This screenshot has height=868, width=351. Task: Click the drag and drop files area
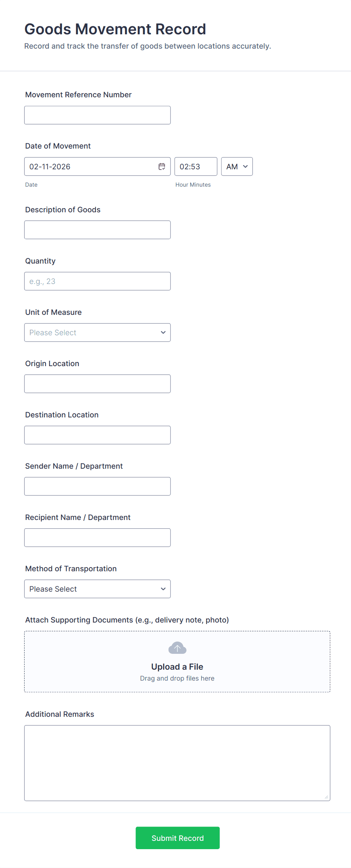point(177,678)
